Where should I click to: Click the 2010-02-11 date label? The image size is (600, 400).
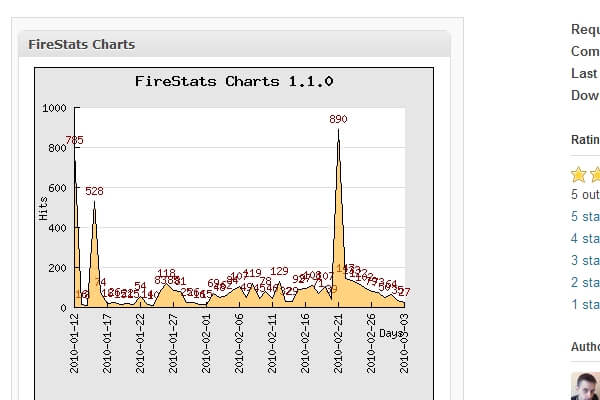pyautogui.click(x=272, y=343)
